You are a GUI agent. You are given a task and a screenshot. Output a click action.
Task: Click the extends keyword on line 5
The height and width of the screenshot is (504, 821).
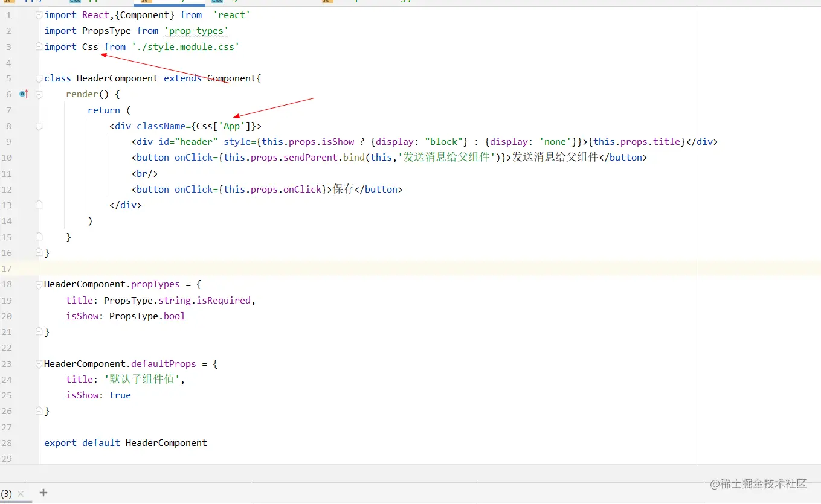(x=182, y=78)
